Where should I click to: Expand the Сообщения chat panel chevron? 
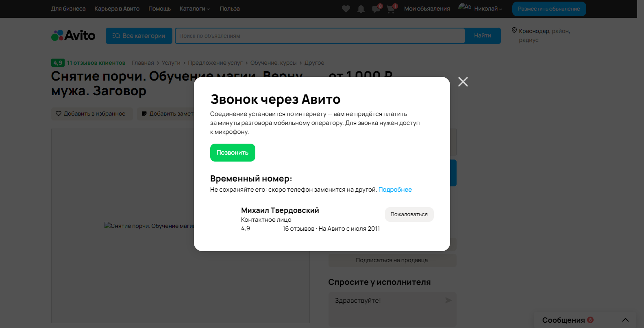[x=625, y=320]
